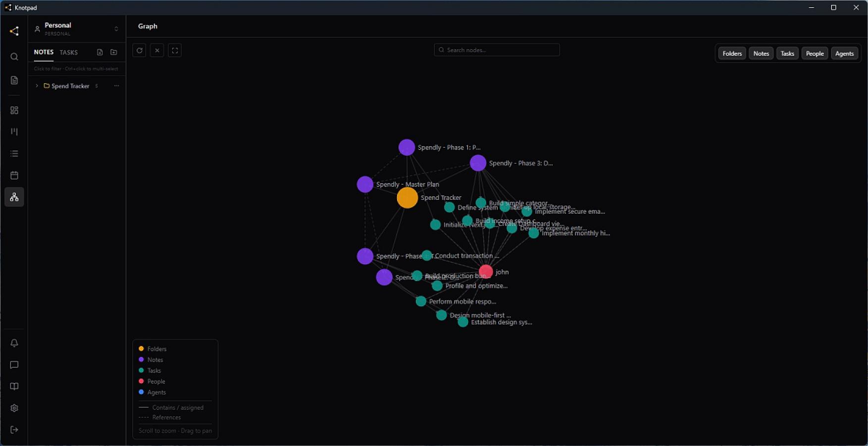Screen dimensions: 868x446
Task: Click the Graph page title
Action: click(x=148, y=26)
